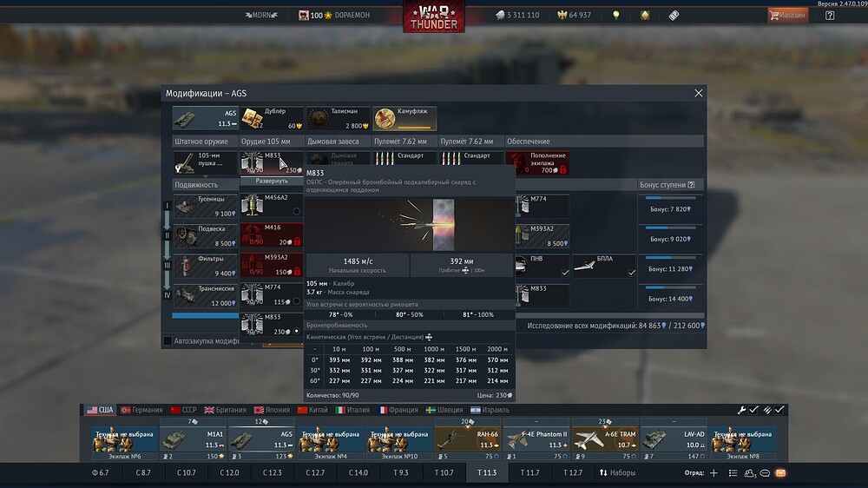Open the Наборы presets dropdown

click(617, 472)
